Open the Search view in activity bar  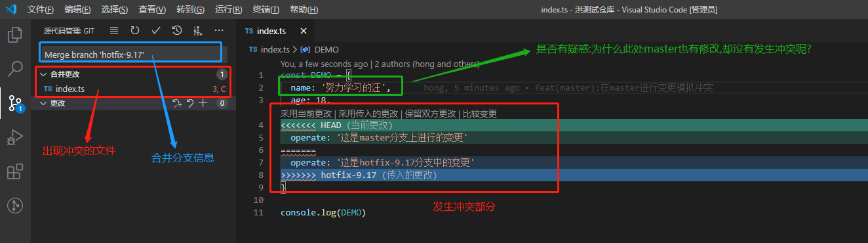pyautogui.click(x=14, y=68)
